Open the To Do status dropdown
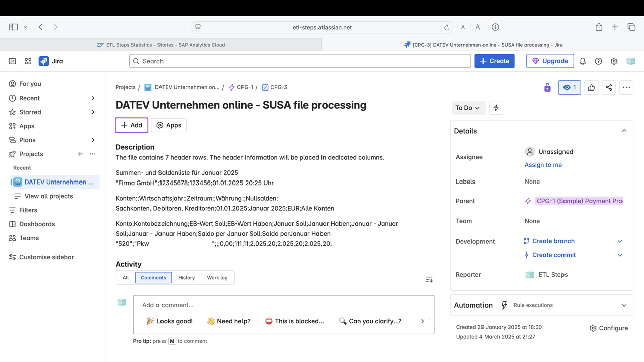Viewport: 644px width, 362px height. (468, 107)
